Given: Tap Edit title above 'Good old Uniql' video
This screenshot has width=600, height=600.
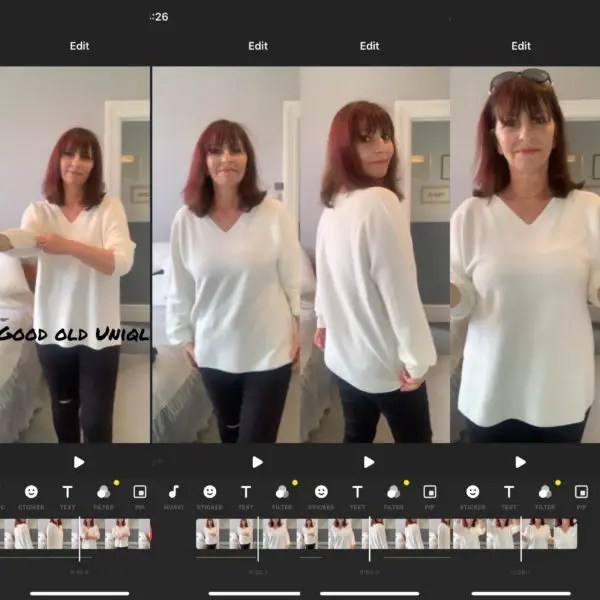Looking at the screenshot, I should click(x=79, y=46).
